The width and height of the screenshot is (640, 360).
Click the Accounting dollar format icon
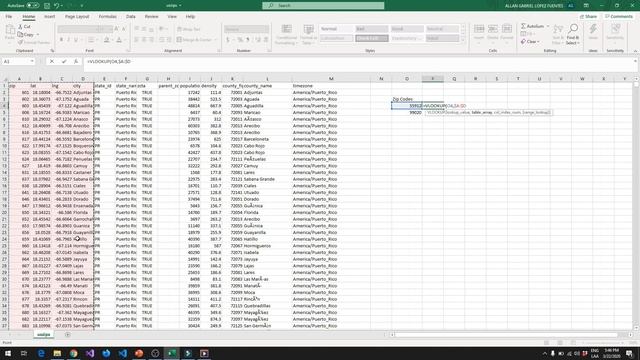coord(228,40)
